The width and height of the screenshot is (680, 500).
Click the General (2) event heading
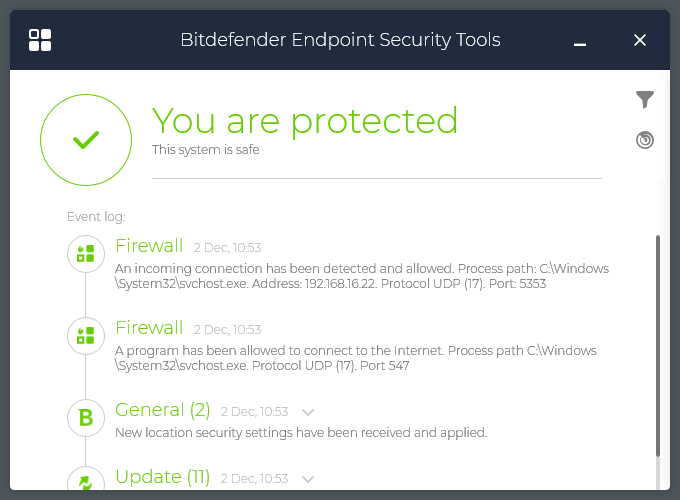[163, 410]
